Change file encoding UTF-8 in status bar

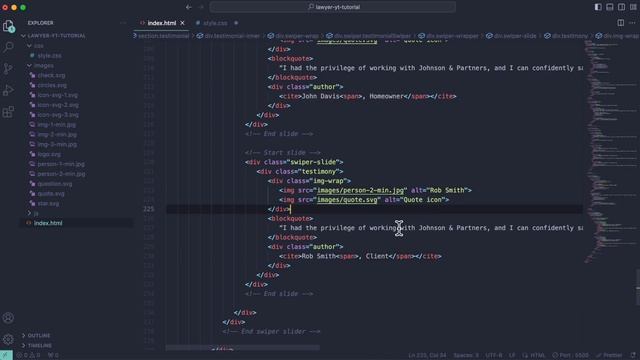click(494, 356)
